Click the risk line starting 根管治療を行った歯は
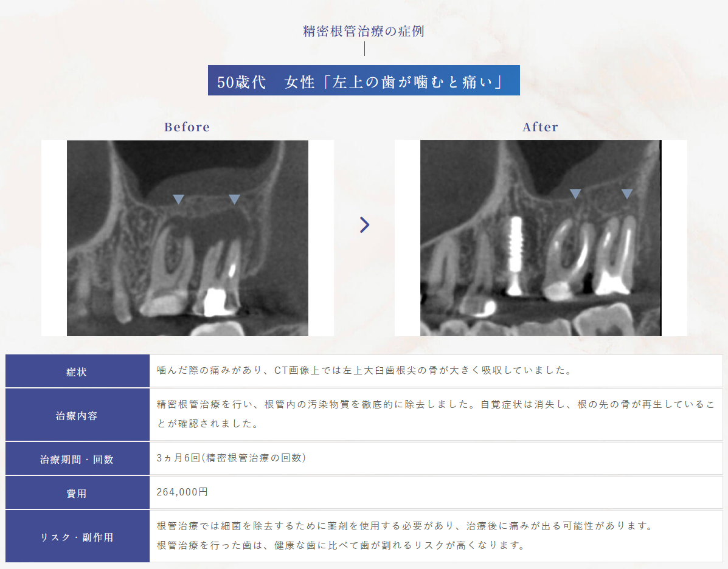The image size is (728, 569). point(341,545)
